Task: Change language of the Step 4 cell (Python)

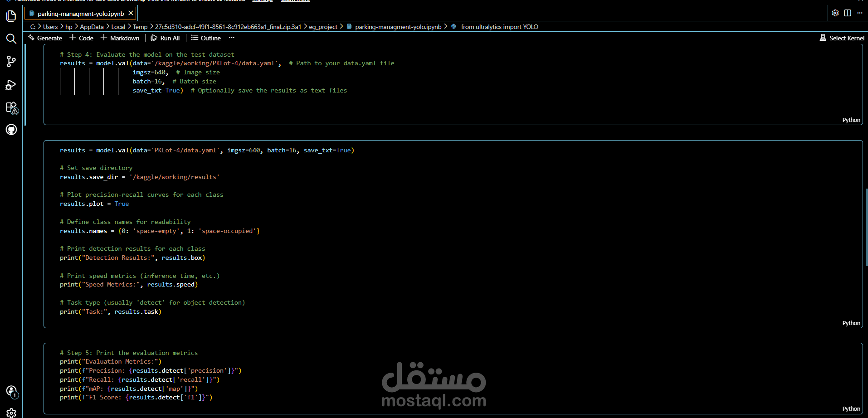Action: 851,120
